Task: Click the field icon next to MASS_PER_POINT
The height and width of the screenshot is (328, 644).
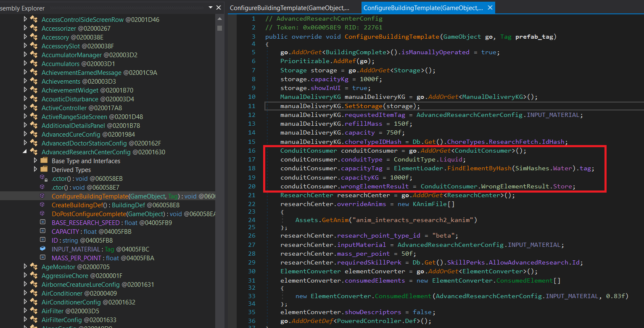Action: coord(42,258)
